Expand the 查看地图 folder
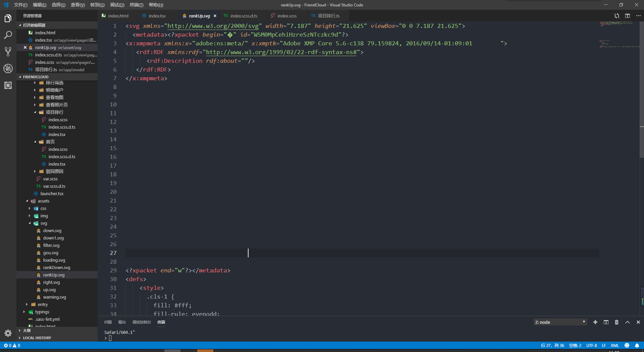 coord(54,97)
